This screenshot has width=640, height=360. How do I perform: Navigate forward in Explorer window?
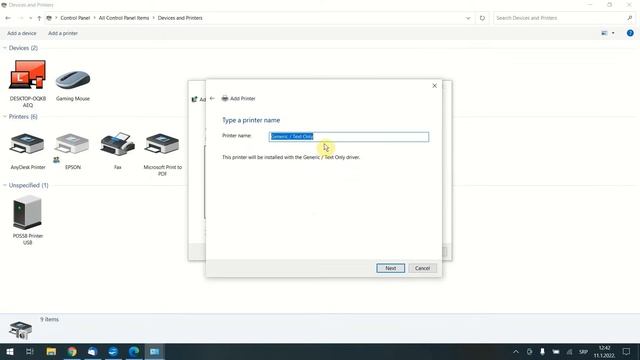coord(20,18)
